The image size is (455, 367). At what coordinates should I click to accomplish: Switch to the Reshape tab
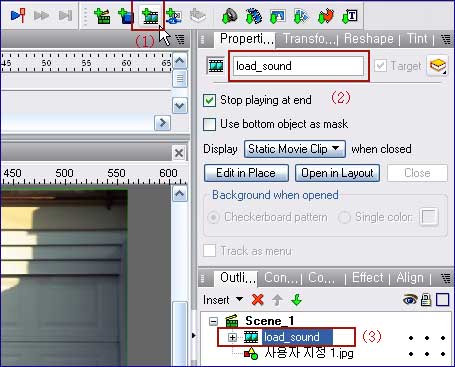pyautogui.click(x=369, y=39)
